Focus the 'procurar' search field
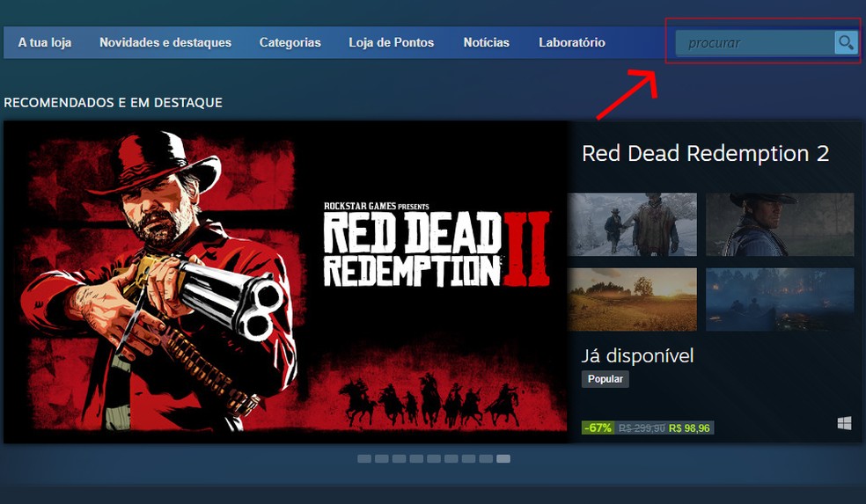Image resolution: width=866 pixels, height=504 pixels. (x=755, y=42)
